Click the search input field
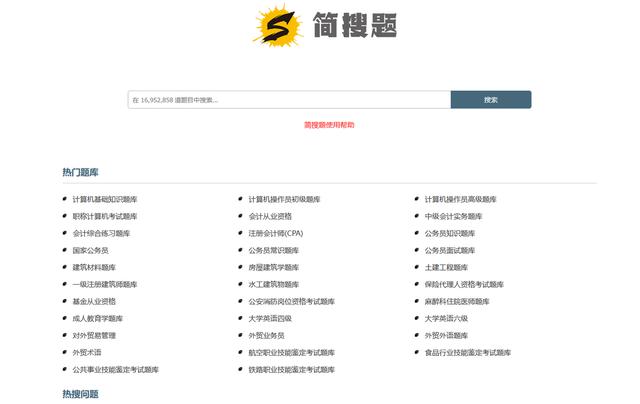The image size is (640, 404). (x=289, y=100)
